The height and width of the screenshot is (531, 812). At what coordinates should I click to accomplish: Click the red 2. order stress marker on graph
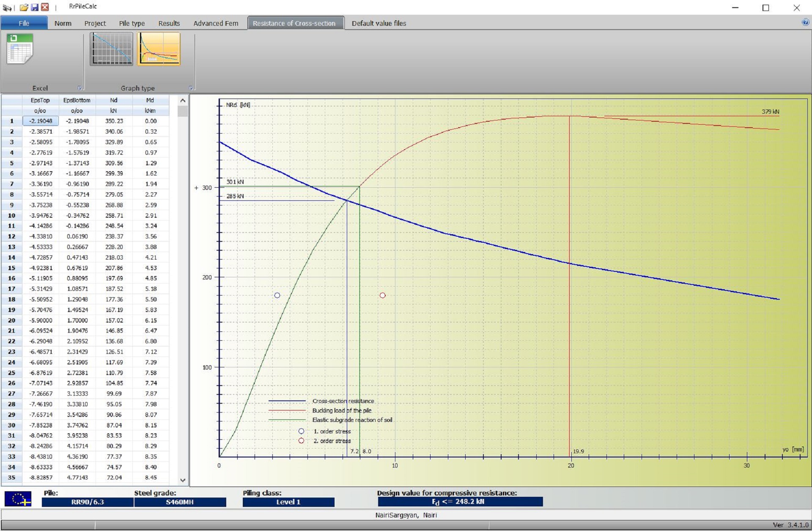(x=382, y=296)
